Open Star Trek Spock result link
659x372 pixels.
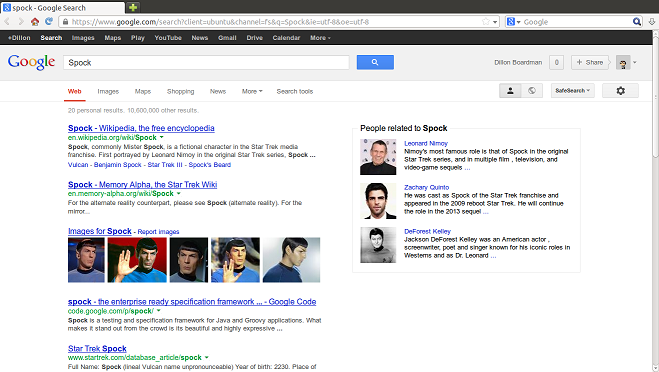tap(97, 348)
